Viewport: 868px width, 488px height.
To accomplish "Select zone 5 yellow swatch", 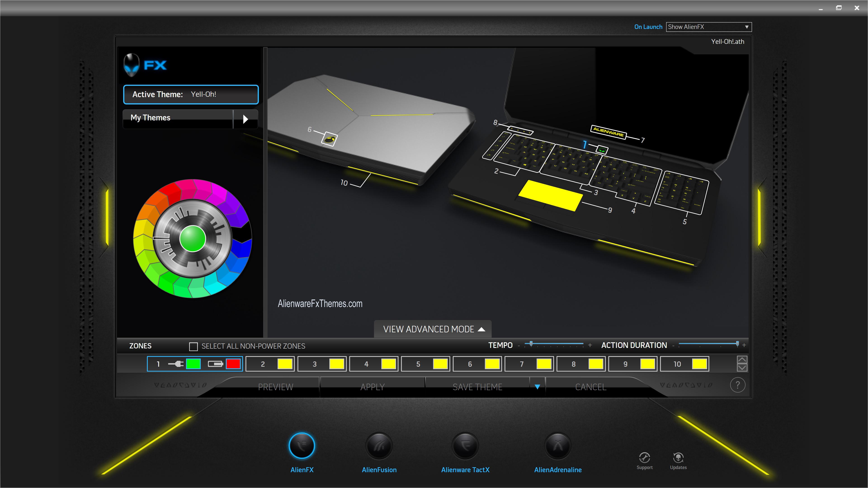I will point(440,364).
